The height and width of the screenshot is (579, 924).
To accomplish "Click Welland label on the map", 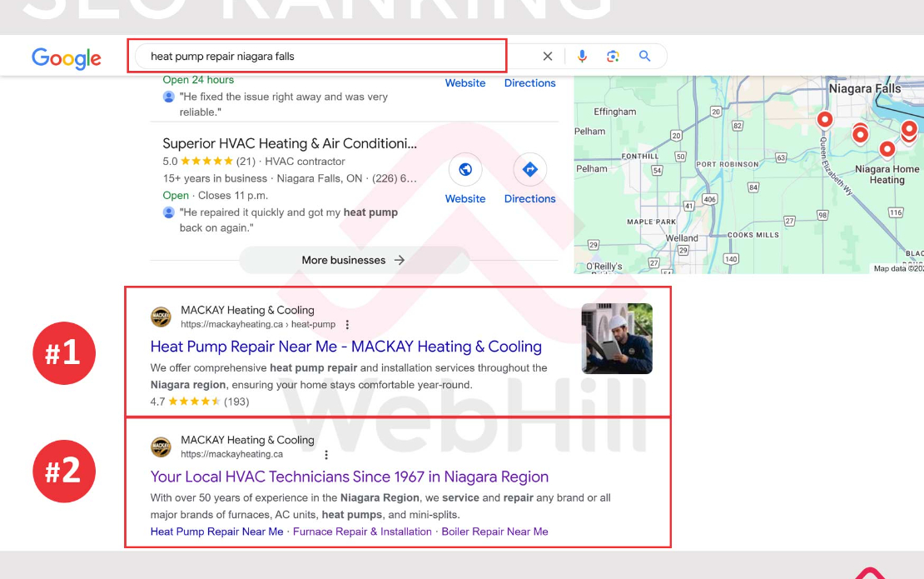I will [682, 238].
